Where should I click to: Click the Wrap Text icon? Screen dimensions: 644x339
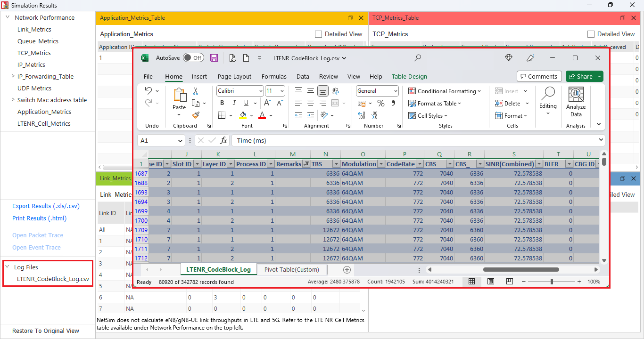(x=335, y=91)
